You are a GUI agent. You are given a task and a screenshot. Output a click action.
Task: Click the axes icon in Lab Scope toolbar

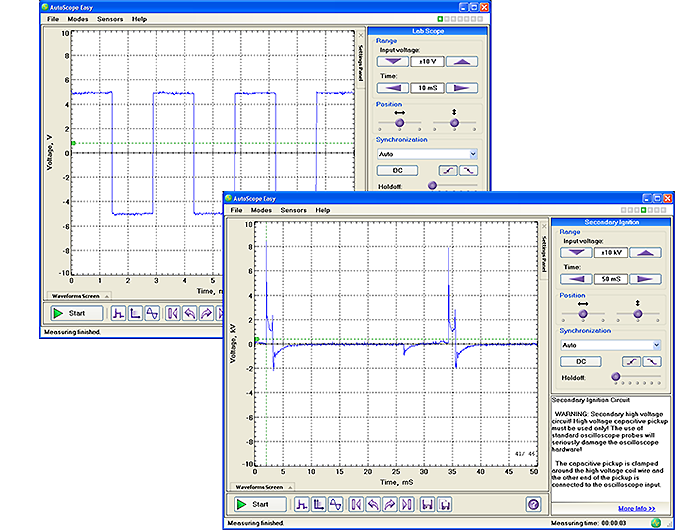135,313
